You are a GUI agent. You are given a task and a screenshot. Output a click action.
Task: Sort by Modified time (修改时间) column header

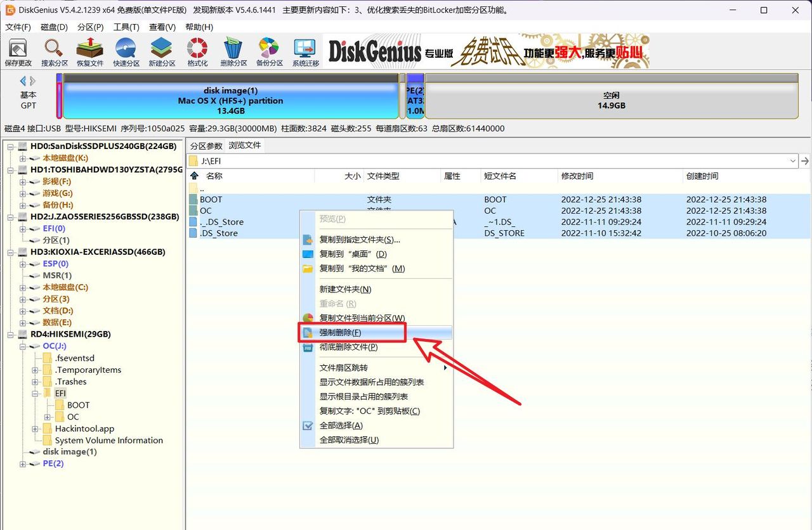(x=620, y=176)
